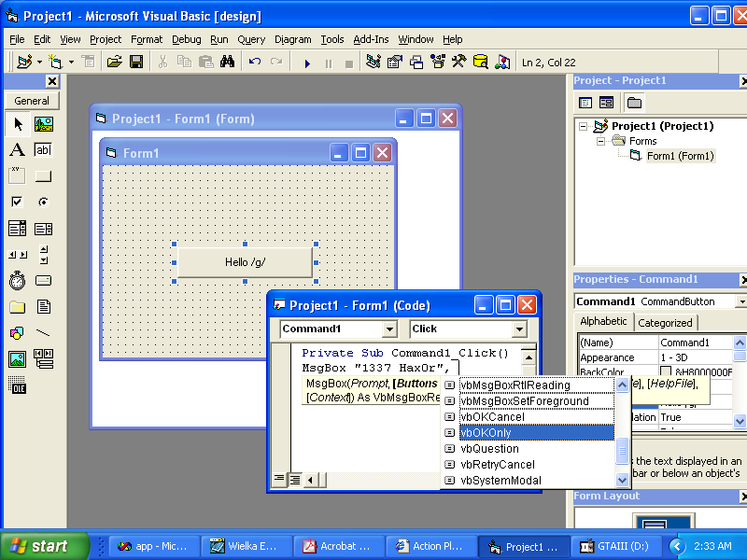Select the Data control tool in toolbox

43,359
